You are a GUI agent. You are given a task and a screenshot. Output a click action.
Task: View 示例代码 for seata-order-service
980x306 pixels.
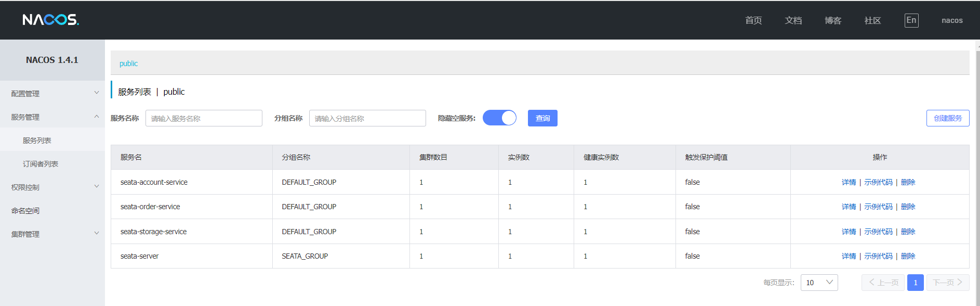878,207
